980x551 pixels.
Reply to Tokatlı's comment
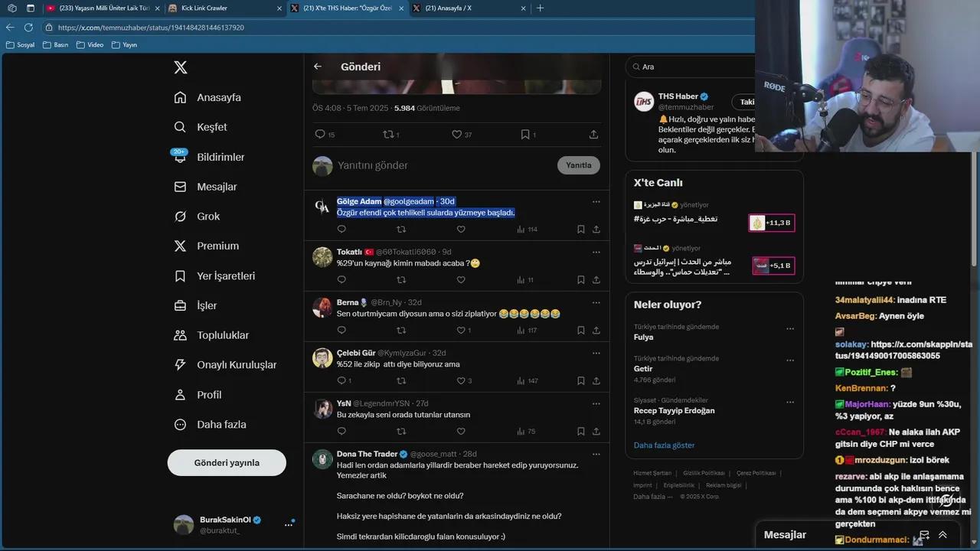(341, 280)
